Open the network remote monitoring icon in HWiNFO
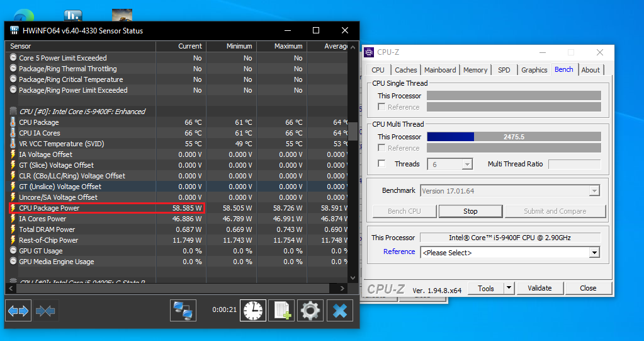This screenshot has width=644, height=341. tap(183, 311)
